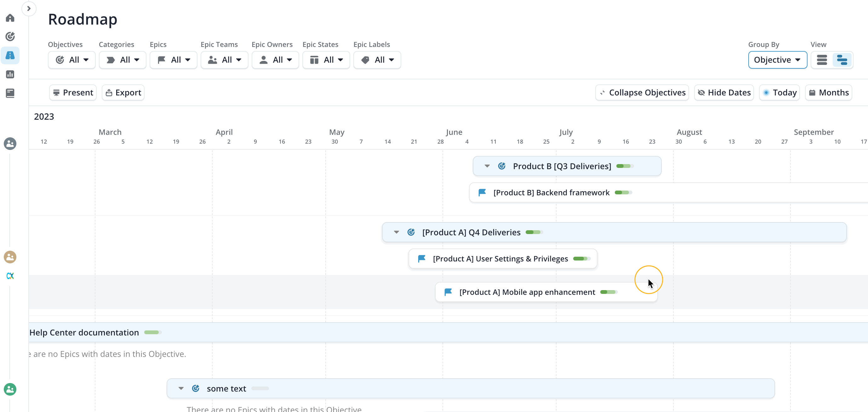
Task: Click flag icon on Backend framework epic
Action: point(482,192)
